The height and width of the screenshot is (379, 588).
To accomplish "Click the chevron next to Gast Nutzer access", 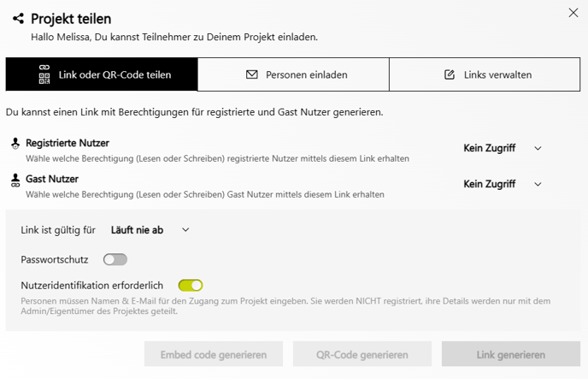I will tap(538, 184).
